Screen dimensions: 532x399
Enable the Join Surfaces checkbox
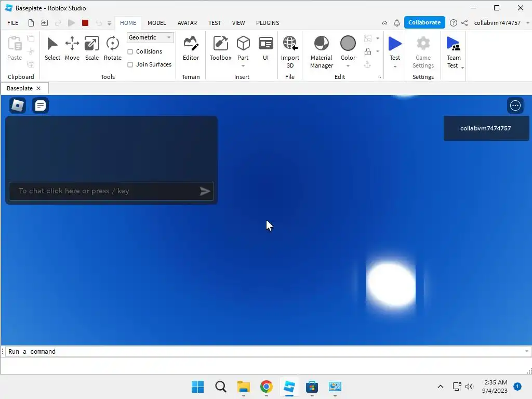click(130, 64)
